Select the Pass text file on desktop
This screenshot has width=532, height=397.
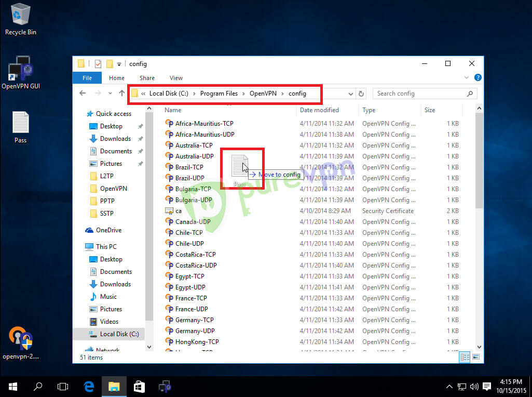[20, 127]
